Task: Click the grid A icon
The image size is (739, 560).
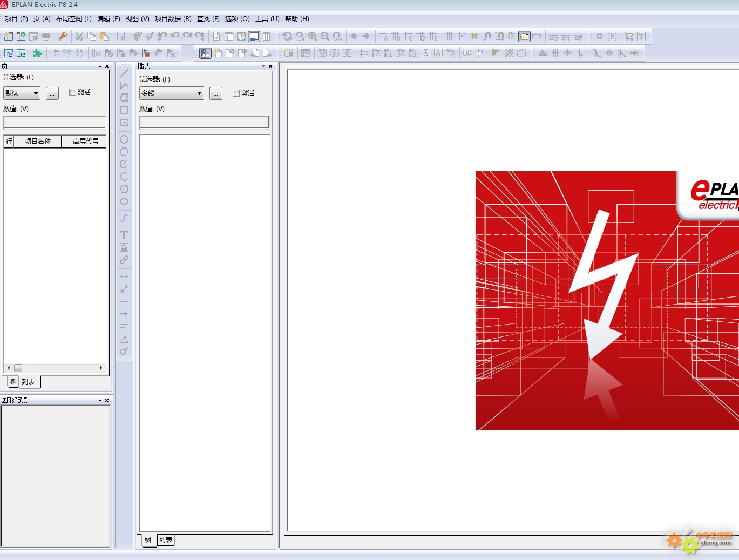Action: (383, 36)
